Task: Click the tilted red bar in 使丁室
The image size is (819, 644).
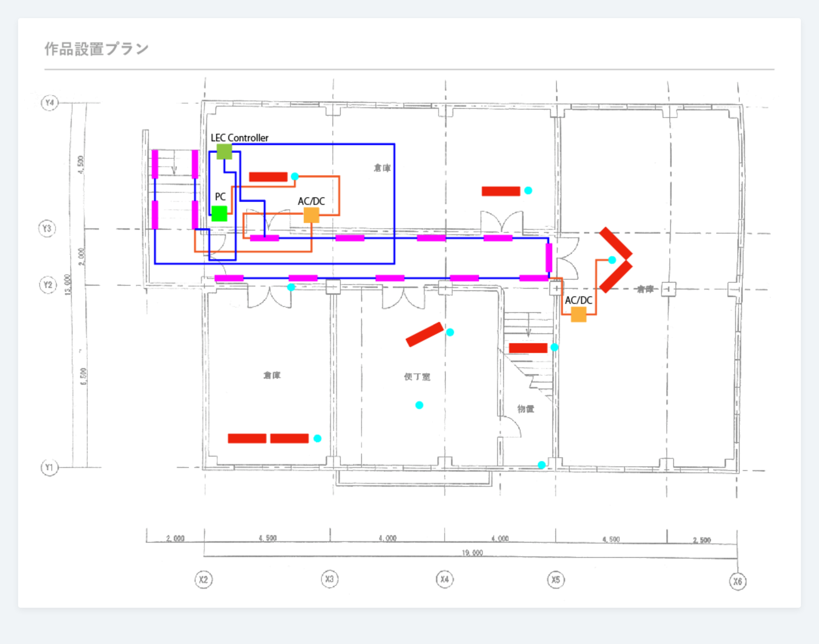Action: click(424, 334)
